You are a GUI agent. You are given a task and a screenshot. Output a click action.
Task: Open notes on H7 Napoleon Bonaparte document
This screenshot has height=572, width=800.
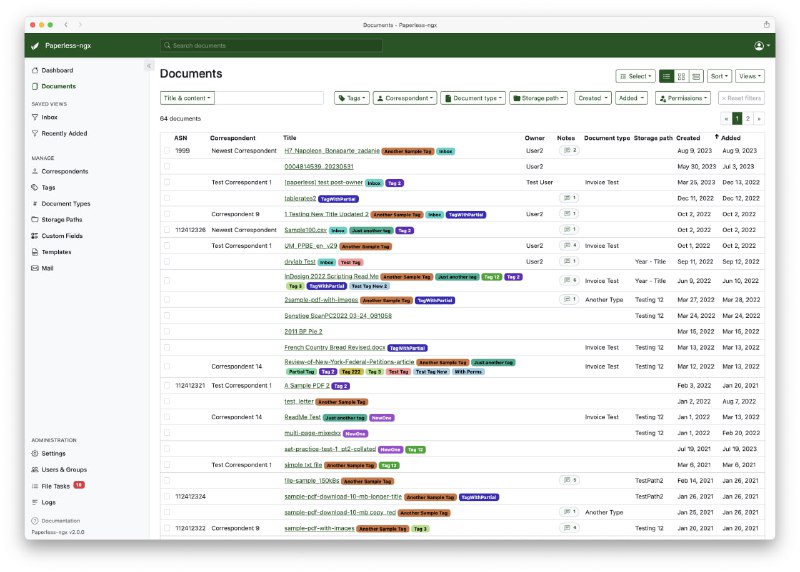(x=568, y=150)
